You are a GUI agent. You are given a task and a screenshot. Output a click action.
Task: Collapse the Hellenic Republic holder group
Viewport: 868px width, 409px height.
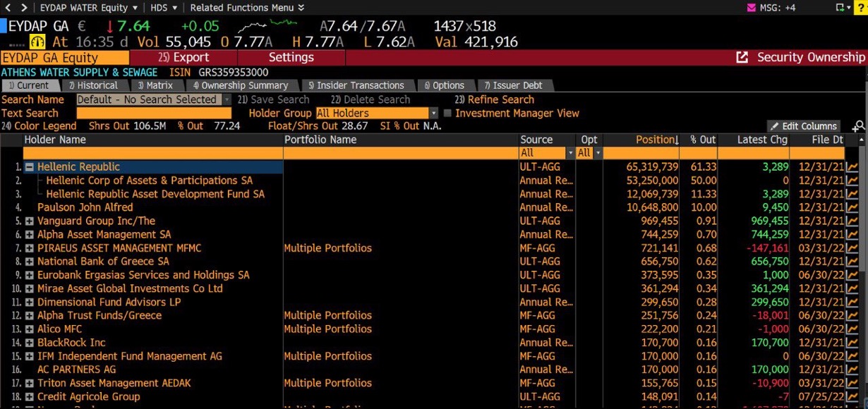pos(30,167)
